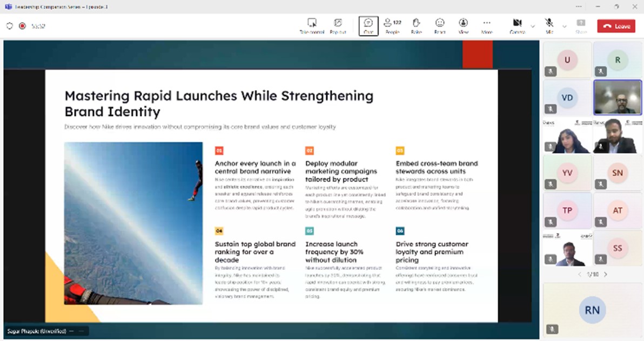Image resolution: width=644 pixels, height=341 pixels.
Task: Open the View options
Action: [x=464, y=26]
